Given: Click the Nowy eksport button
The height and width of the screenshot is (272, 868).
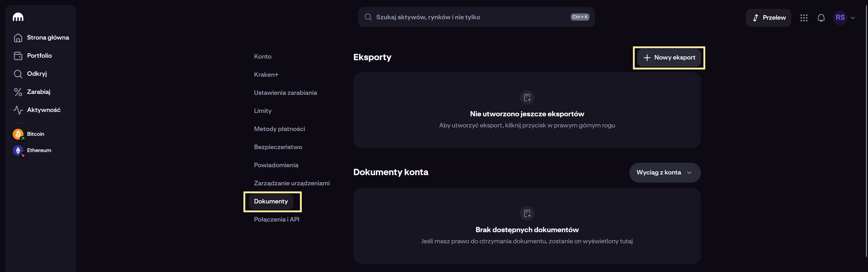Looking at the screenshot, I should tap(669, 58).
